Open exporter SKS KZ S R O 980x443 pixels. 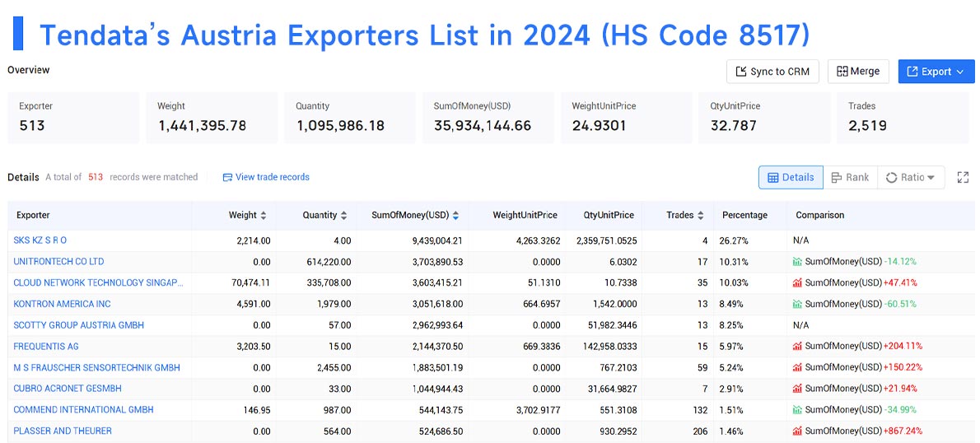coord(40,240)
